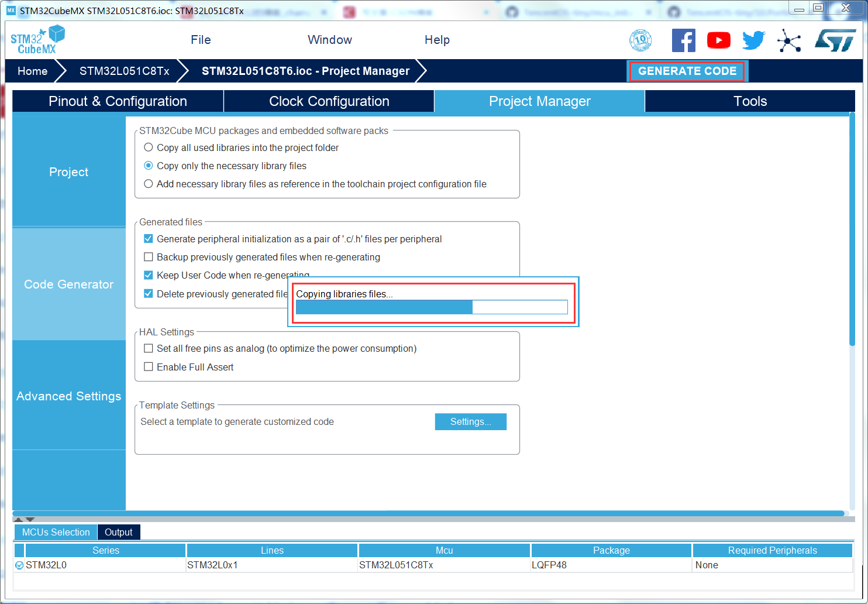Sort by Required Peripherals column header
Screen dimensions: 868x604
(773, 550)
